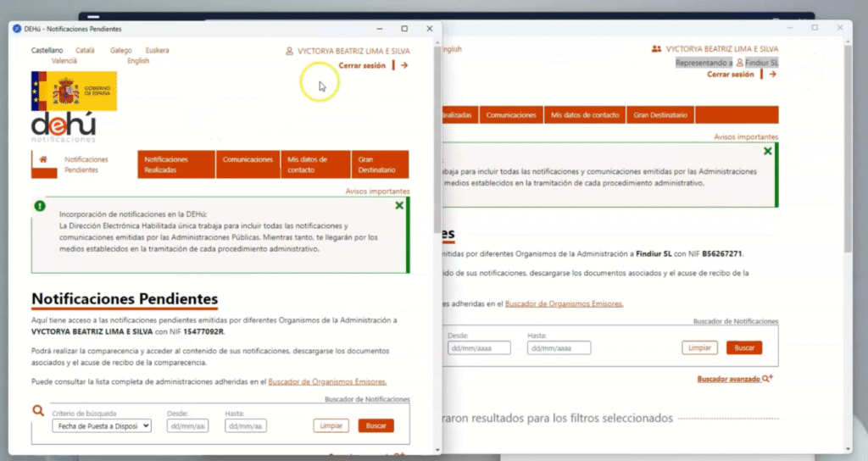Viewport: 868px width, 461px height.
Task: Close the green notice in front window
Action: [399, 205]
